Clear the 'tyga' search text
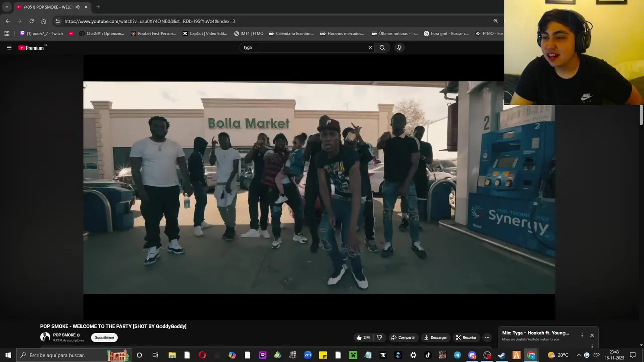Viewport: 644px width, 362px height. click(x=370, y=48)
